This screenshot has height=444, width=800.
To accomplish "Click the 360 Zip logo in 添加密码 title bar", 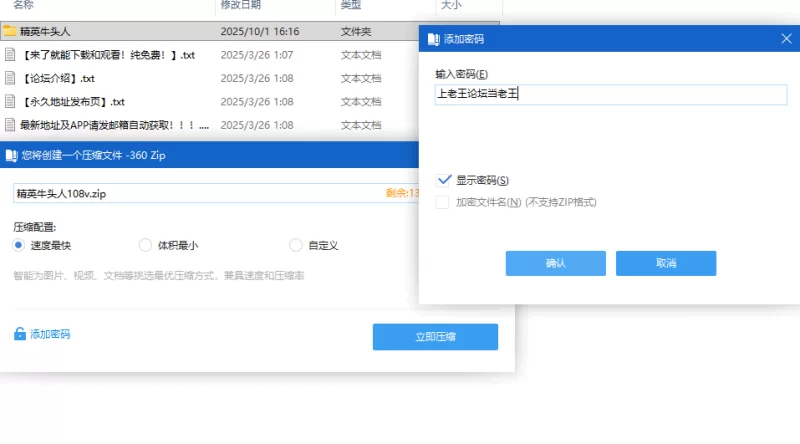I will click(432, 39).
